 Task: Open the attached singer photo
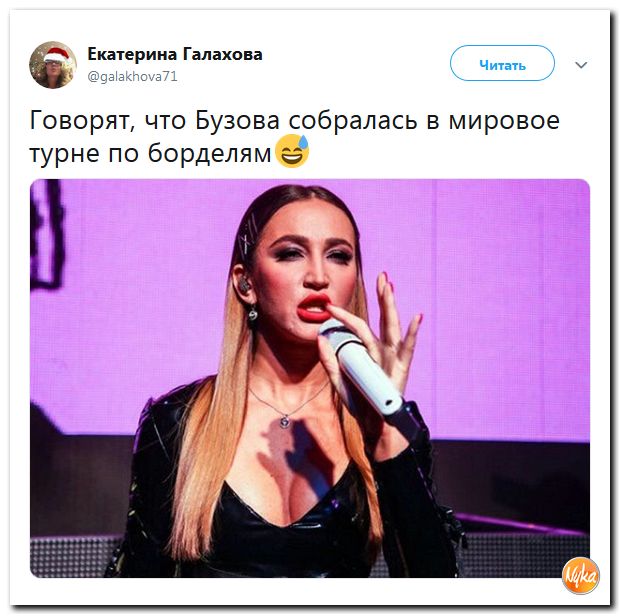click(x=310, y=378)
